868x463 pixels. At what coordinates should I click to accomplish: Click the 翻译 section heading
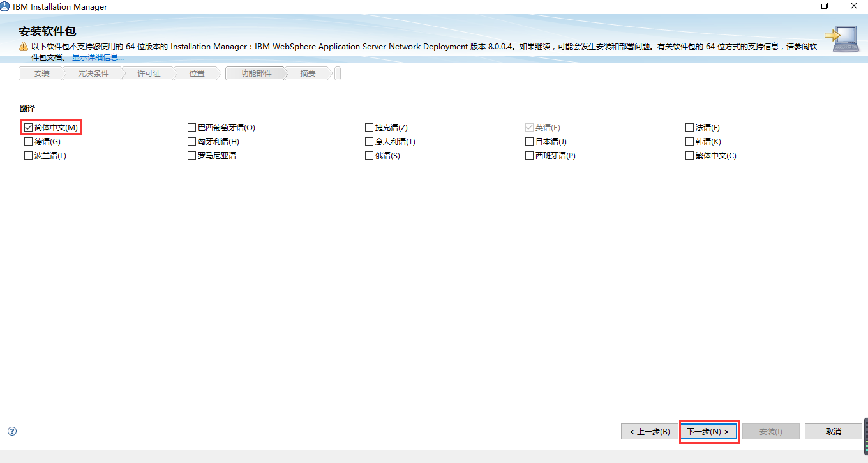click(27, 108)
